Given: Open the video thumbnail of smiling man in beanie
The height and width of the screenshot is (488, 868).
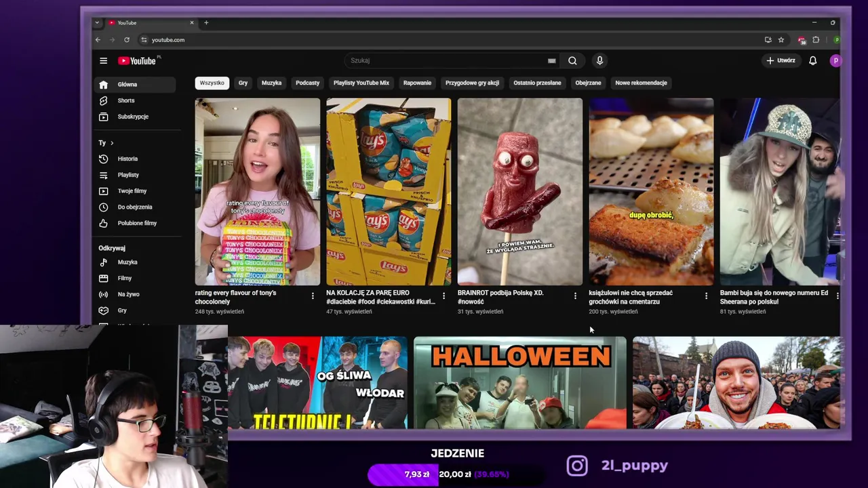Looking at the screenshot, I should [x=737, y=383].
